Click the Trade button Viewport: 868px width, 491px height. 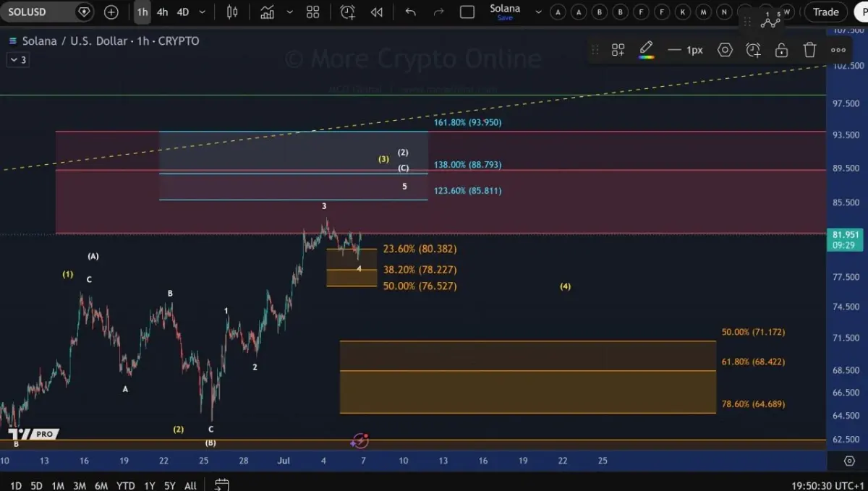pyautogui.click(x=825, y=12)
